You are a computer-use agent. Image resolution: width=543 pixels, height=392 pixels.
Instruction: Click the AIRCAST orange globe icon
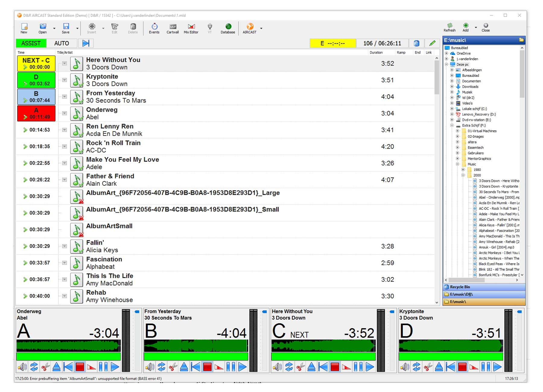click(249, 28)
